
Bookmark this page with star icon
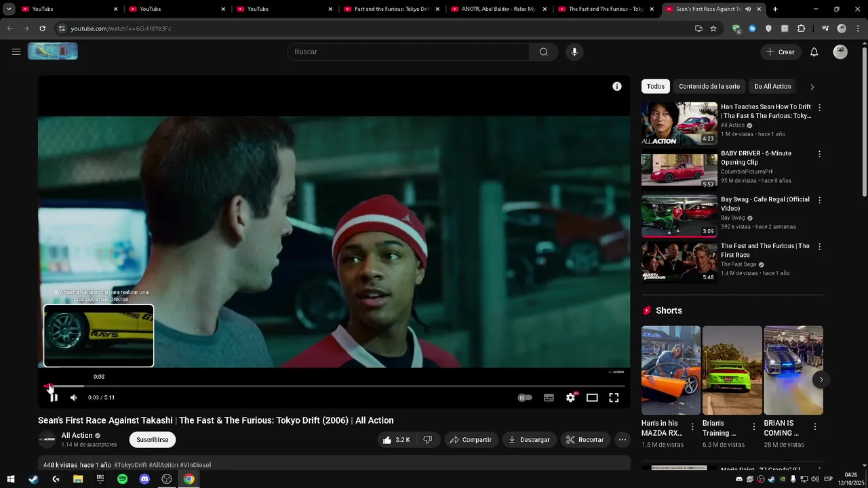(x=713, y=28)
